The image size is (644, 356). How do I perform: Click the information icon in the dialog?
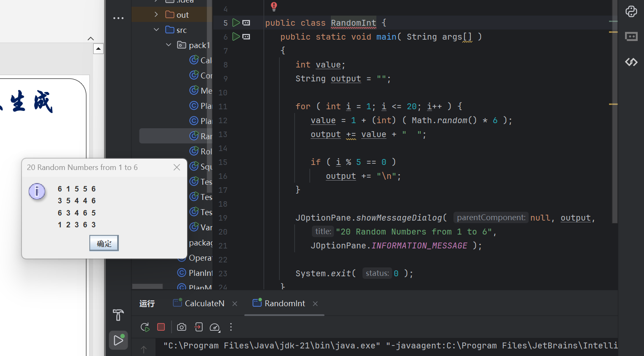(37, 191)
